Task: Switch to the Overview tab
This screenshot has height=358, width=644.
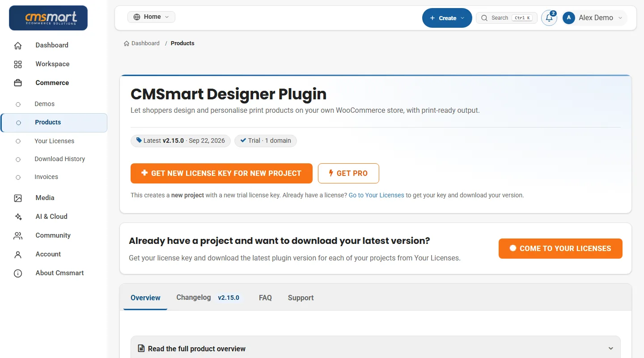Action: pos(145,298)
